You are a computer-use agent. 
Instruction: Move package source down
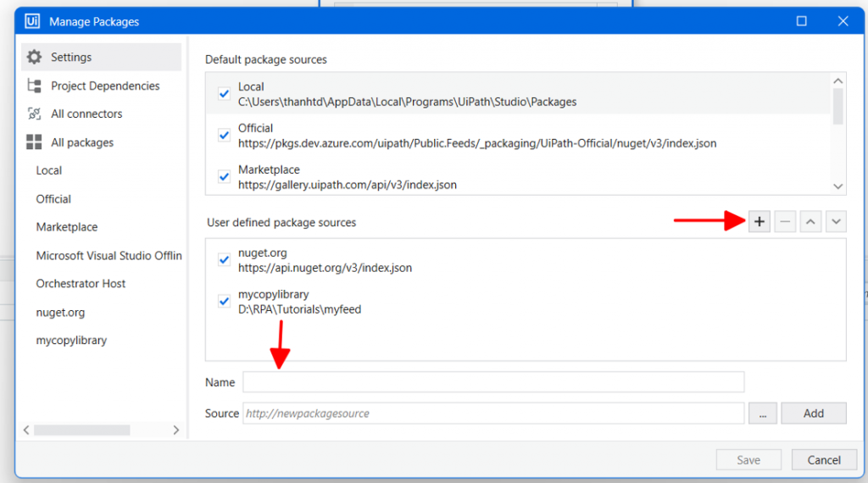(x=836, y=222)
